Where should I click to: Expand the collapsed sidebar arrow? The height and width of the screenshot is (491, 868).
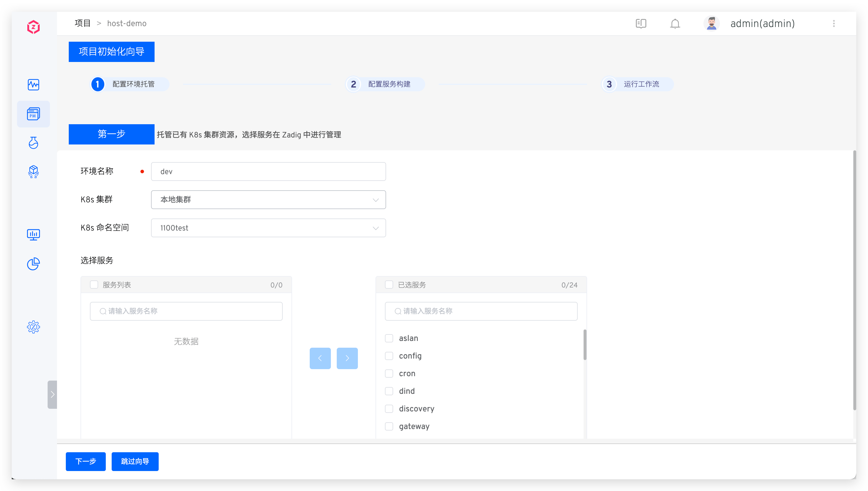point(52,394)
